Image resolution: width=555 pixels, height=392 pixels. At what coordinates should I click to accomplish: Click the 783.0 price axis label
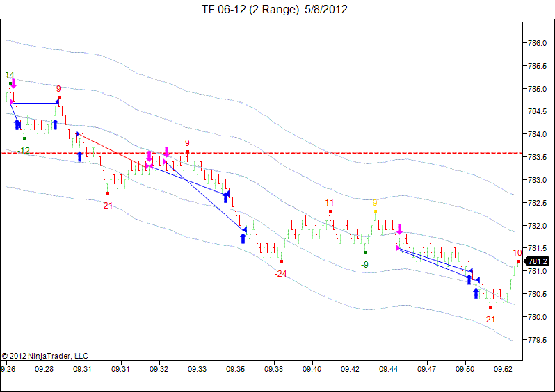(x=537, y=180)
